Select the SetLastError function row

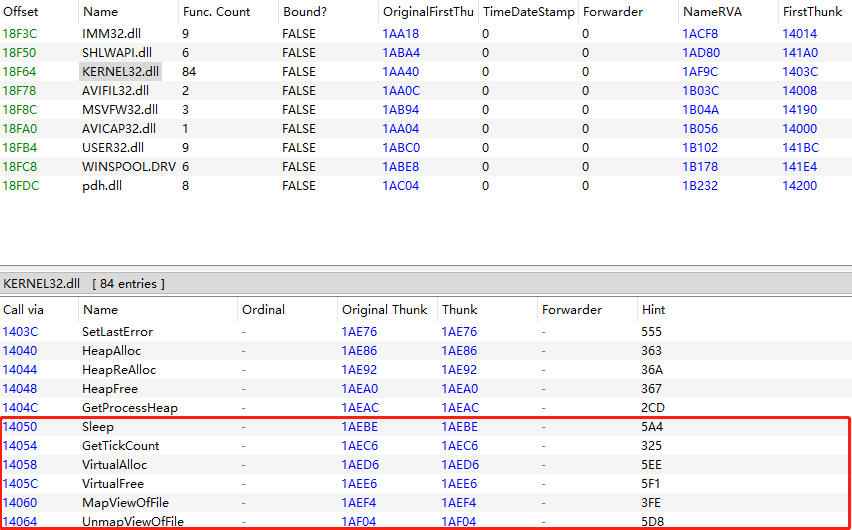[x=426, y=332]
